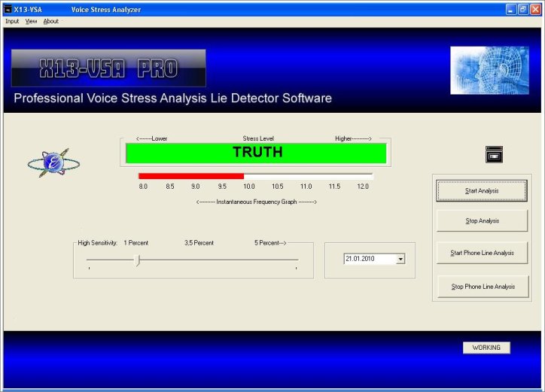Open the View menu
The height and width of the screenshot is (392, 545).
(31, 21)
